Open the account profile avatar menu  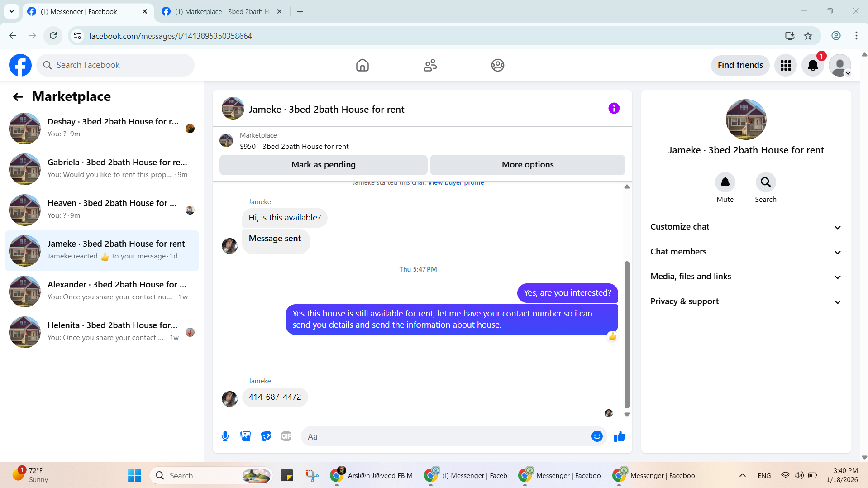pyautogui.click(x=839, y=65)
